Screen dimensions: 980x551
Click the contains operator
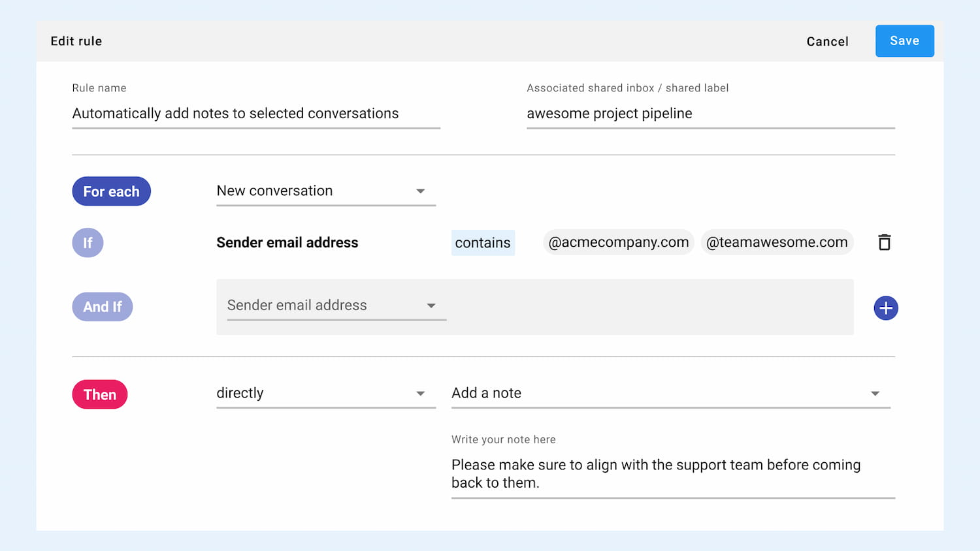pos(483,243)
